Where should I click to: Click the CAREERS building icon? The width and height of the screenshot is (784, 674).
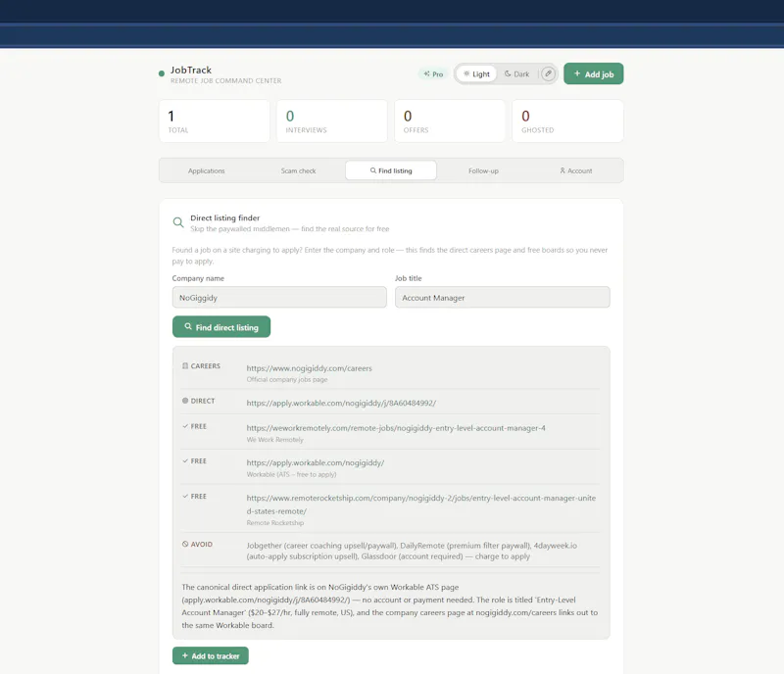[185, 366]
